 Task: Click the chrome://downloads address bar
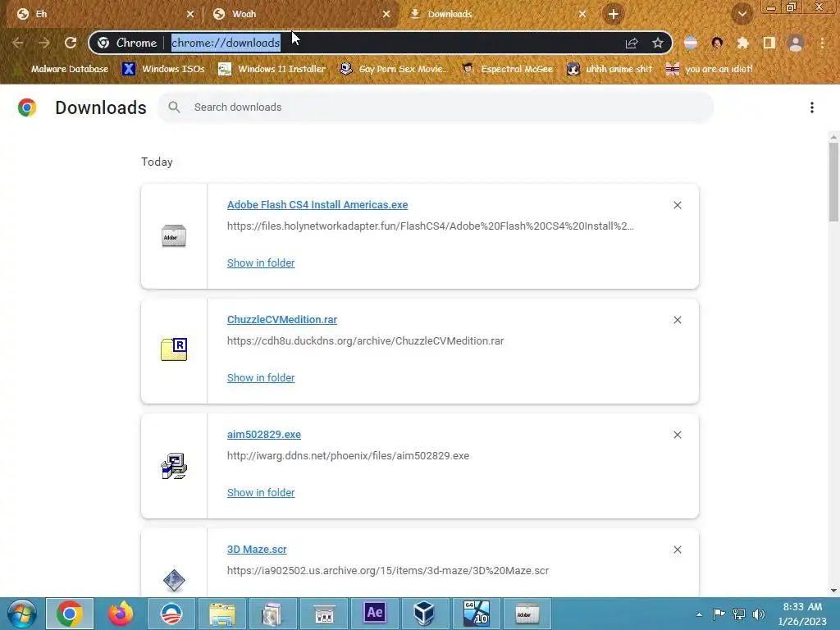pyautogui.click(x=381, y=43)
